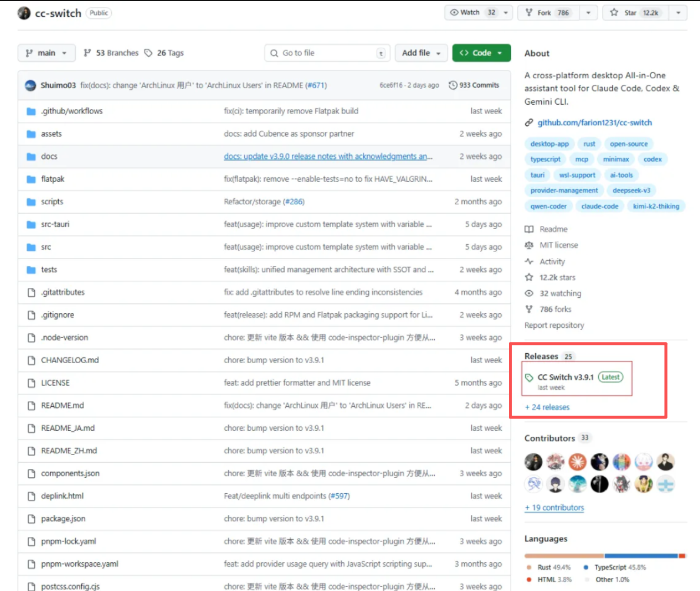Image resolution: width=700 pixels, height=591 pixels.
Task: Click the fork icon beside 786 forks
Action: [x=529, y=309]
